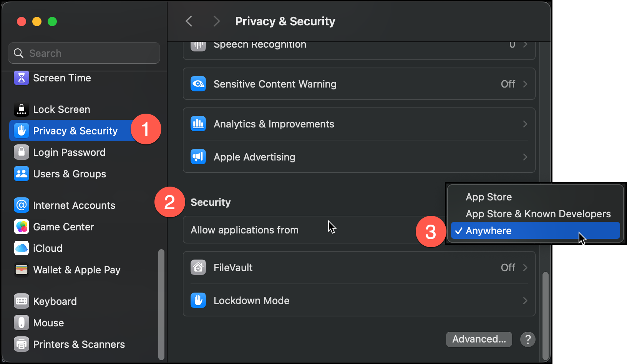Expand the Speech Recognition row chevron
This screenshot has width=627, height=364.
tap(525, 45)
